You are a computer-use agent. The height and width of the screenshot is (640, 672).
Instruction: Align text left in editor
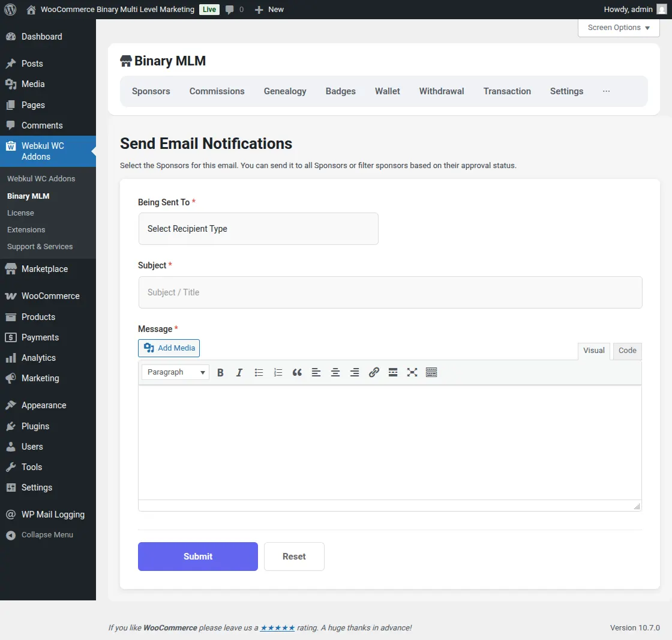(316, 372)
